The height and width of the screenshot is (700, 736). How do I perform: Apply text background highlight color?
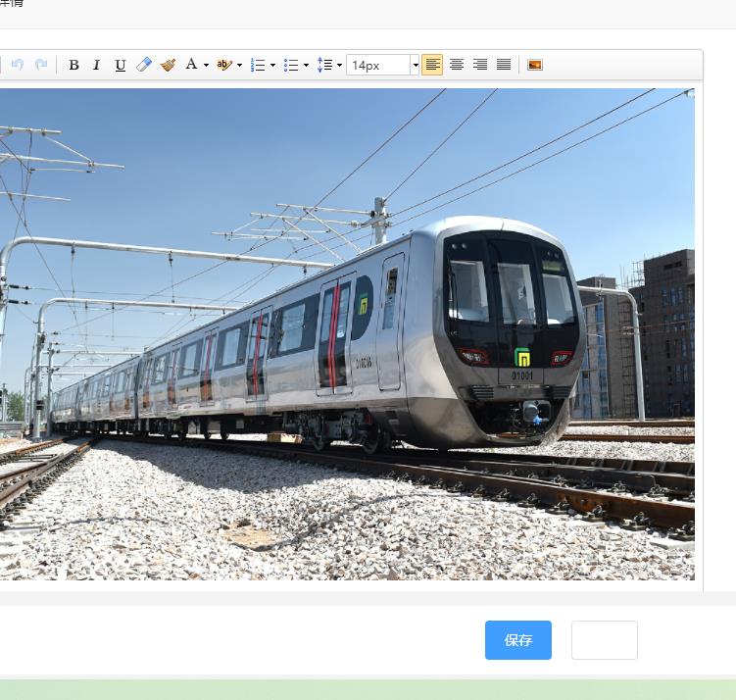tap(223, 65)
